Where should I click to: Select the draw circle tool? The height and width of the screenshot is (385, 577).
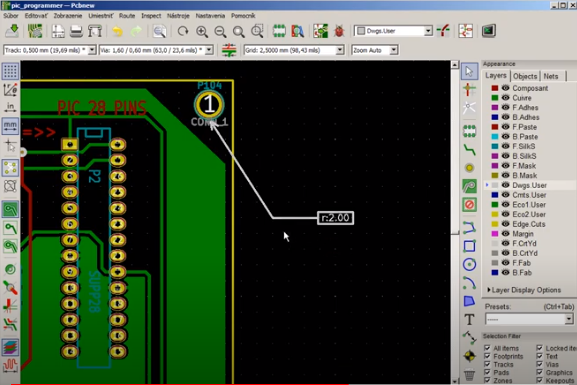click(469, 264)
